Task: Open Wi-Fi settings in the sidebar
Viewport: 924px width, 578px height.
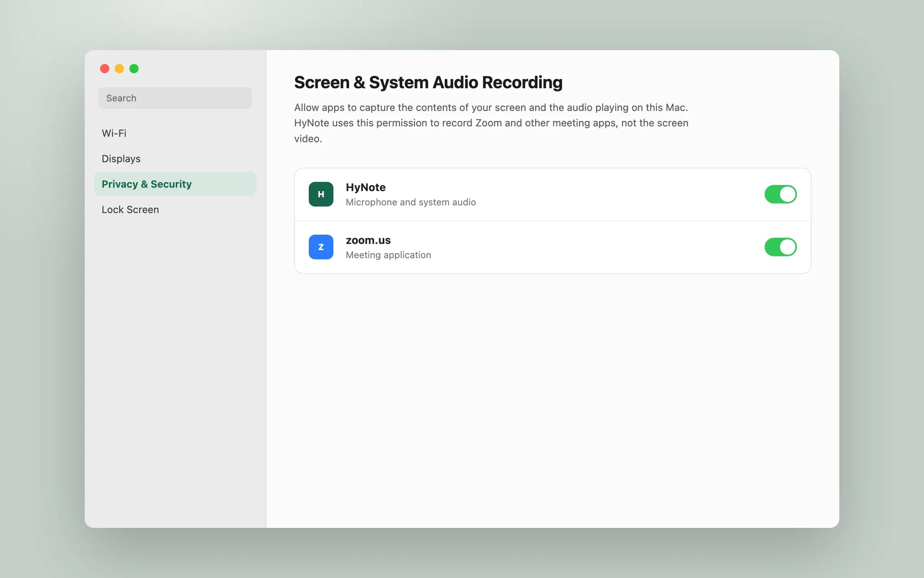Action: (x=175, y=133)
